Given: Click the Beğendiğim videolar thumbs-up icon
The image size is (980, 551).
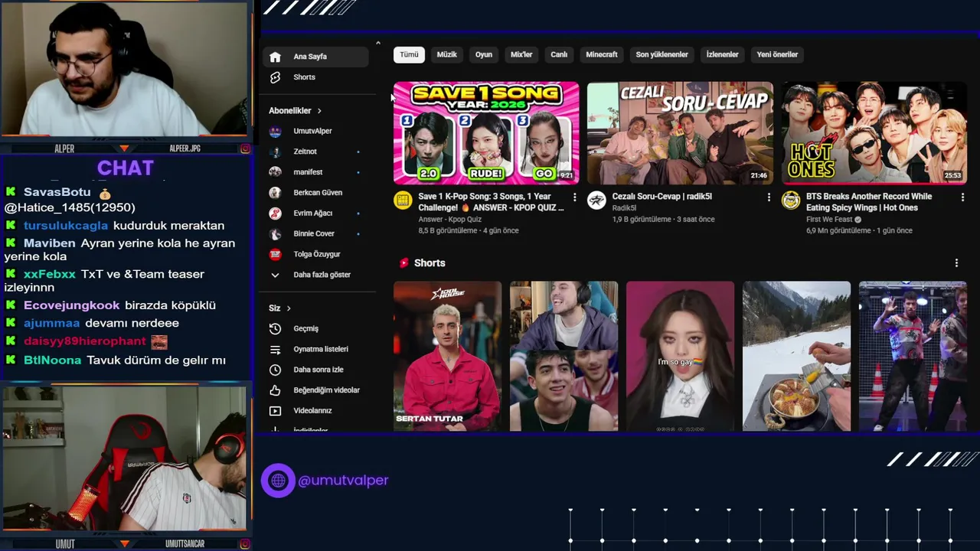Looking at the screenshot, I should click(276, 390).
